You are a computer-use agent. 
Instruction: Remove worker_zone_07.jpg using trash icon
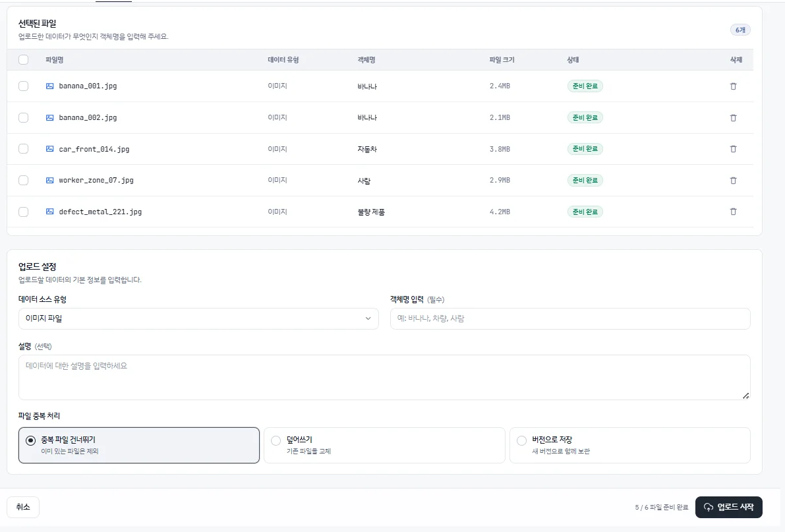(x=733, y=181)
